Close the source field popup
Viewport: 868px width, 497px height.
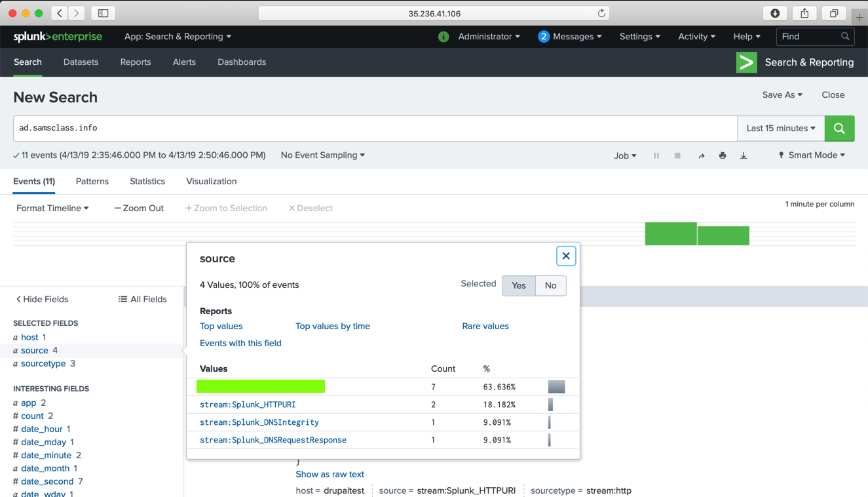566,256
